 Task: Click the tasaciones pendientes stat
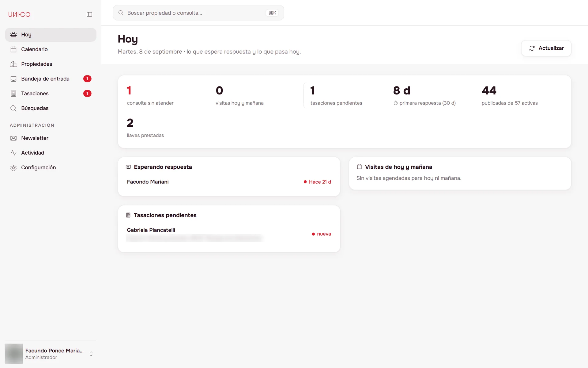click(x=336, y=95)
